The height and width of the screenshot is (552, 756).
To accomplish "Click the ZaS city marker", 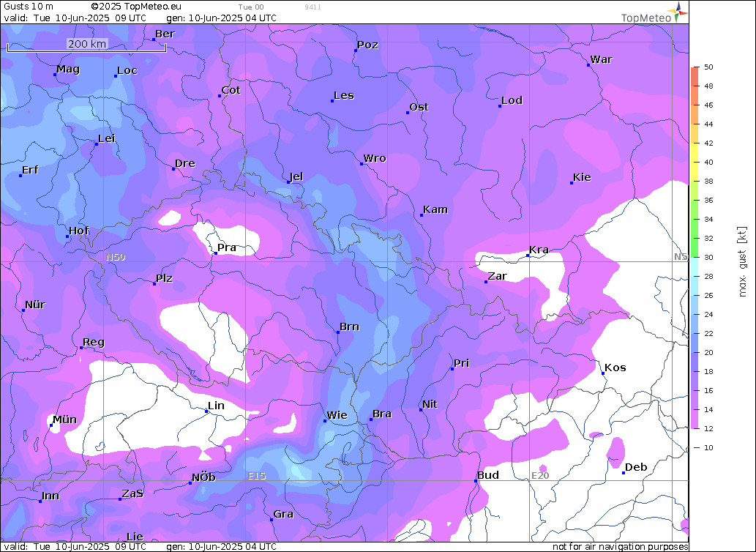I will [x=120, y=499].
